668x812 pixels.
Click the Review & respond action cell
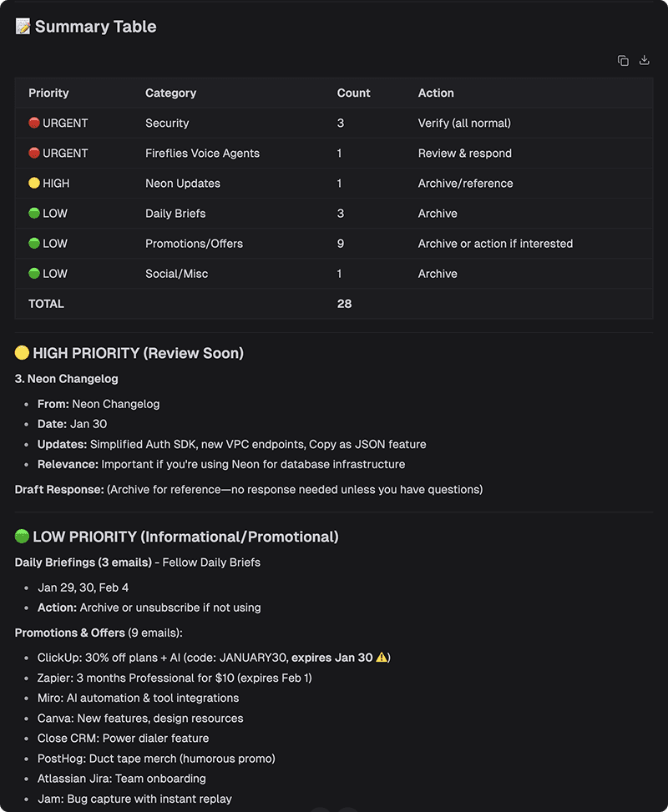click(464, 153)
